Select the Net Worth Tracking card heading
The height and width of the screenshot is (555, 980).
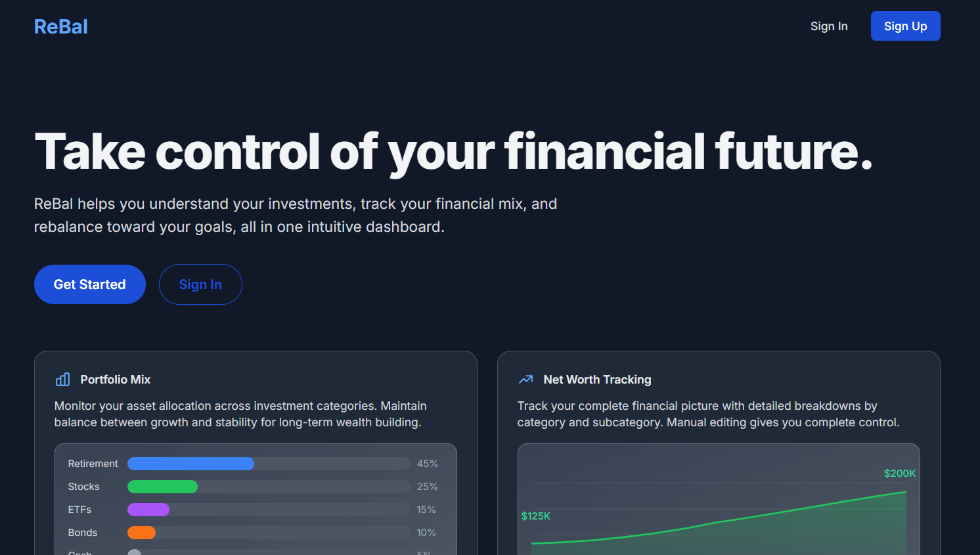[x=597, y=380]
